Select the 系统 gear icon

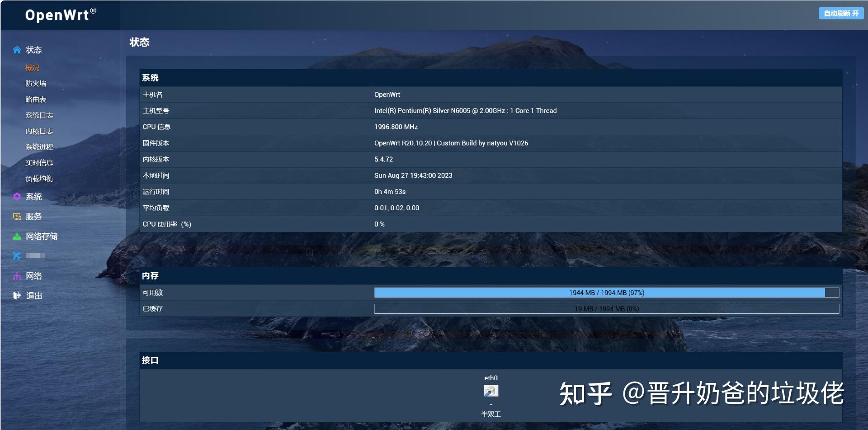[x=17, y=197]
